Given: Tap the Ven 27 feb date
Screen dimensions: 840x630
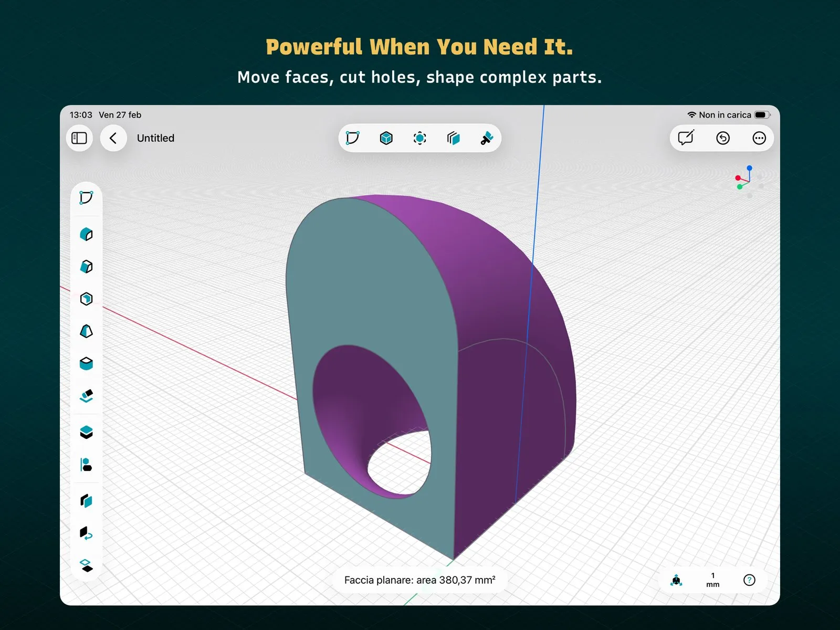Looking at the screenshot, I should pyautogui.click(x=120, y=115).
